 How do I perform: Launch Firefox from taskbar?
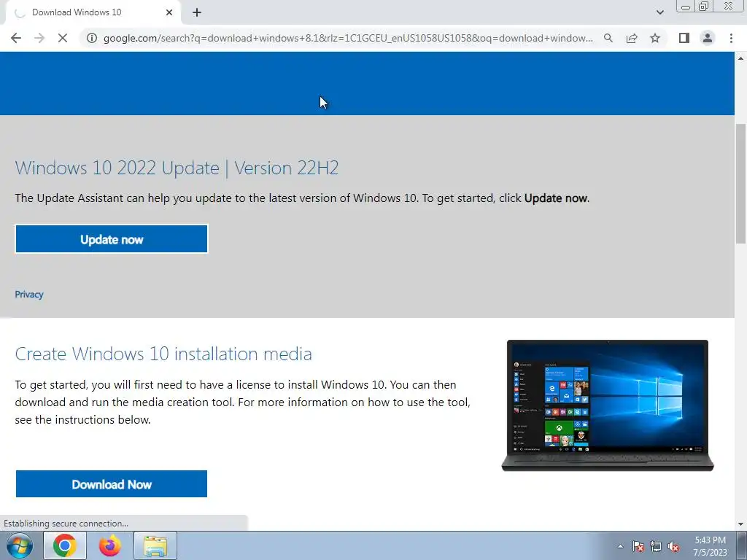coord(109,545)
